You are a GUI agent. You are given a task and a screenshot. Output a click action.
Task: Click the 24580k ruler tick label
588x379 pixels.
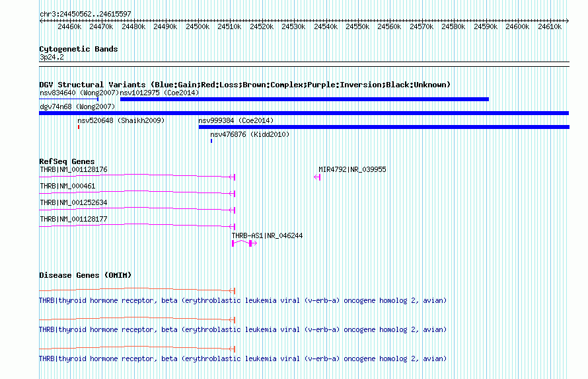click(x=453, y=26)
